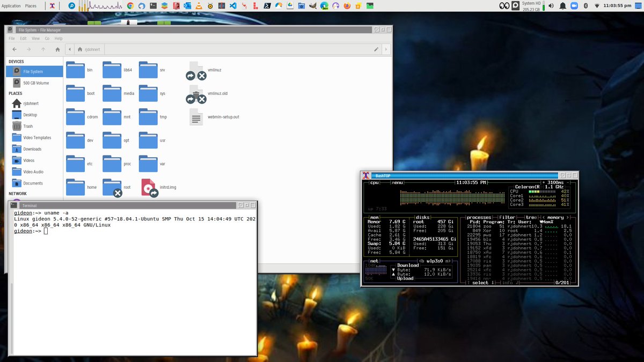Viewport: 644px width, 362px height.
Task: Open the etc folder icon
Action: click(x=76, y=162)
